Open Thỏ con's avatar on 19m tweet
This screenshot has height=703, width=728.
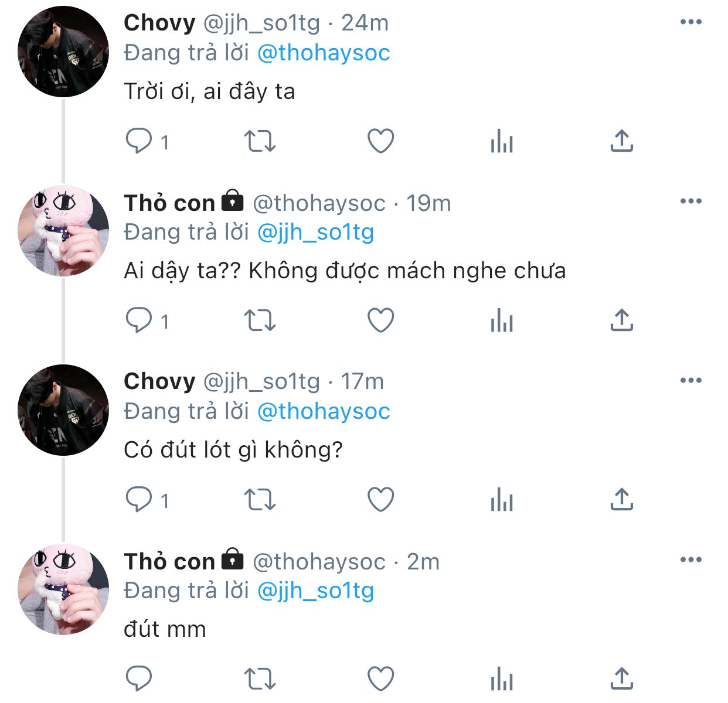click(63, 231)
